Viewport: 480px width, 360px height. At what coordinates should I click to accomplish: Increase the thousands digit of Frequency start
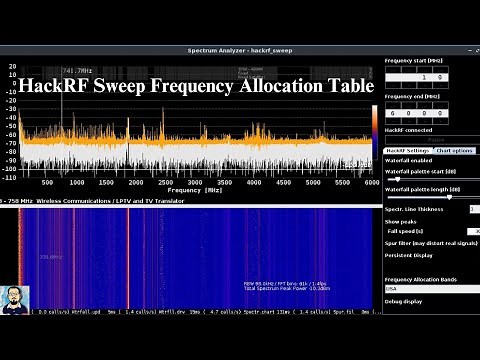pos(393,69)
